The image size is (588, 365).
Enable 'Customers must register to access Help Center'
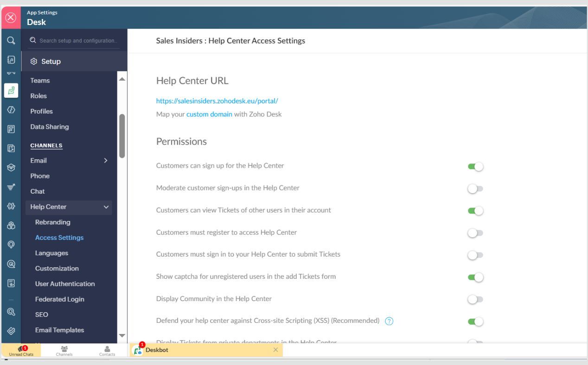pyautogui.click(x=476, y=233)
